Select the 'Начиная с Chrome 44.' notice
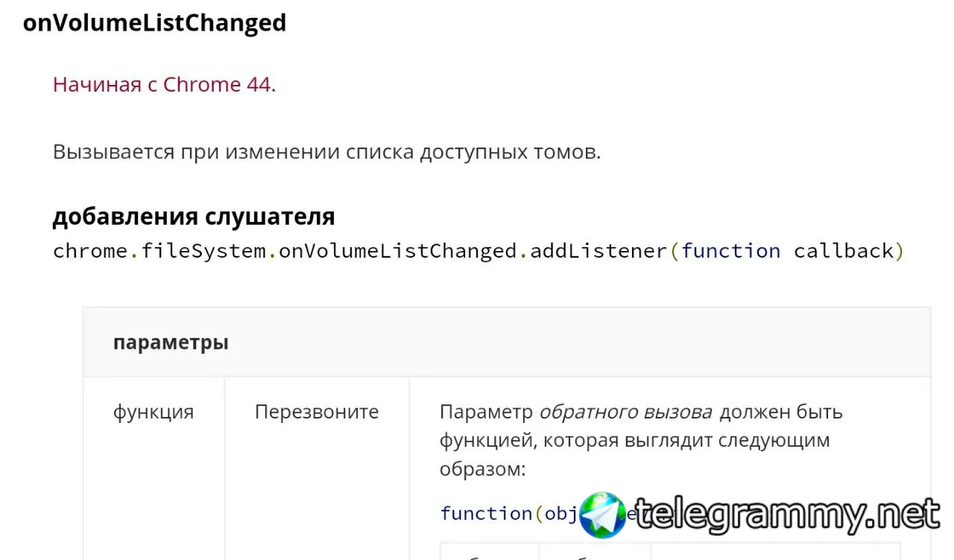This screenshot has height=560, width=954. [x=164, y=84]
